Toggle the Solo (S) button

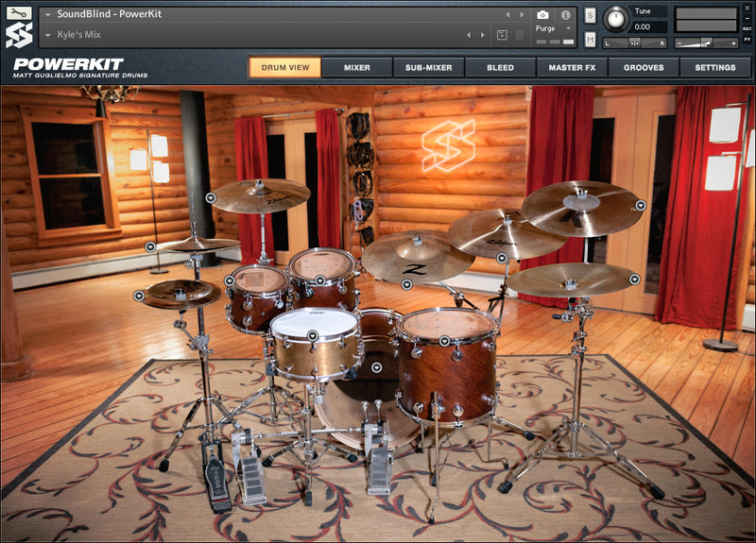point(590,15)
